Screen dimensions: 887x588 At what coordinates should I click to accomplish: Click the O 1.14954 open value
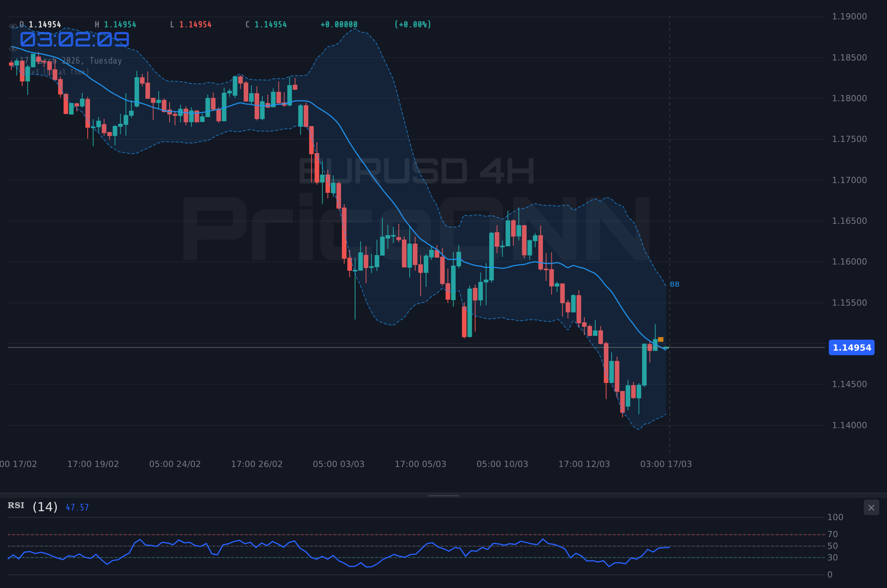(40, 24)
